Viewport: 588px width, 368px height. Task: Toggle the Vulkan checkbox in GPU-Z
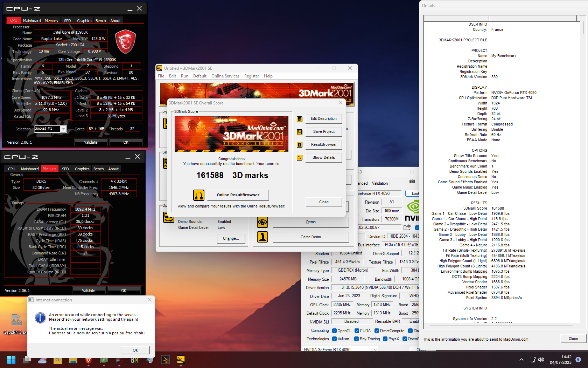[x=334, y=339]
